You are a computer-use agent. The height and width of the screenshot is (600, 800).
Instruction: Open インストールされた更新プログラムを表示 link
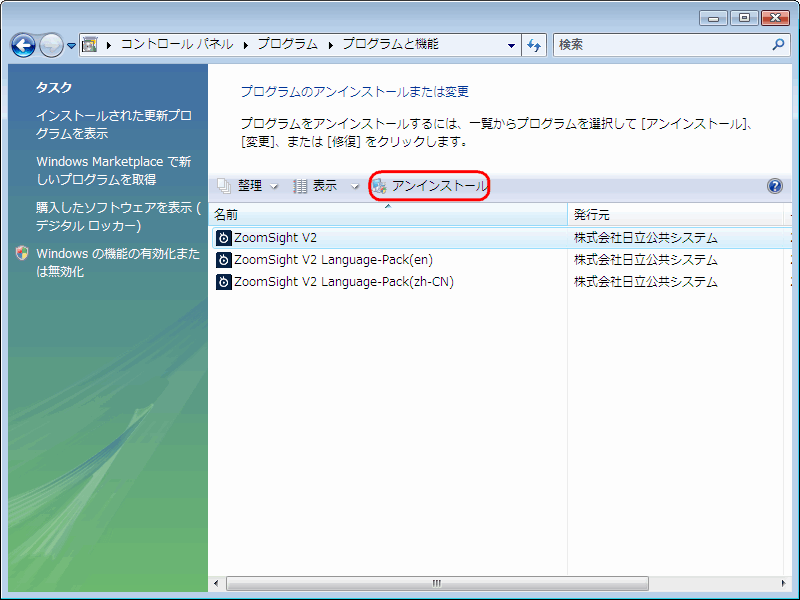pos(113,124)
